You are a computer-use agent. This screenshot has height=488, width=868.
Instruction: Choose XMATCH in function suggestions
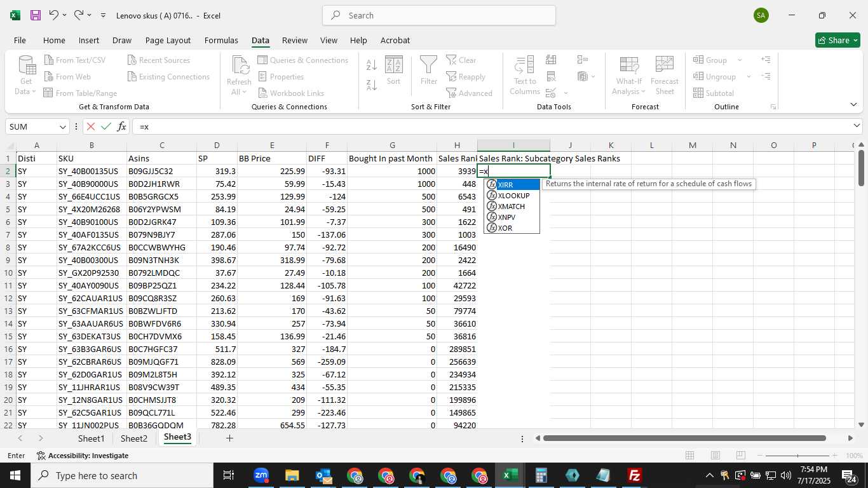coord(512,207)
